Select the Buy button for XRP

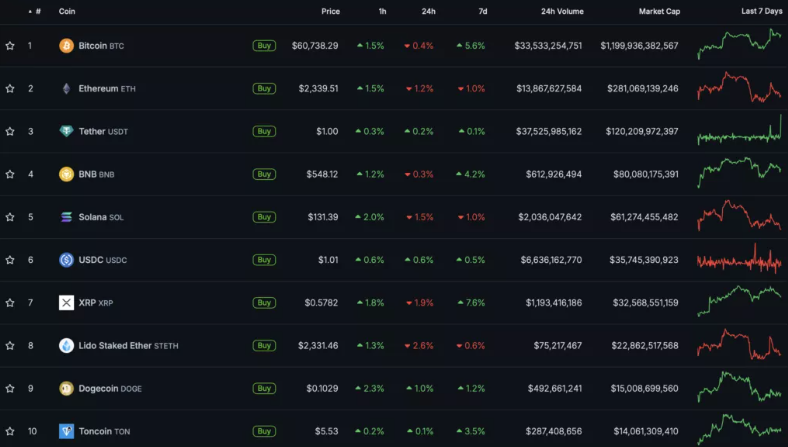(264, 303)
